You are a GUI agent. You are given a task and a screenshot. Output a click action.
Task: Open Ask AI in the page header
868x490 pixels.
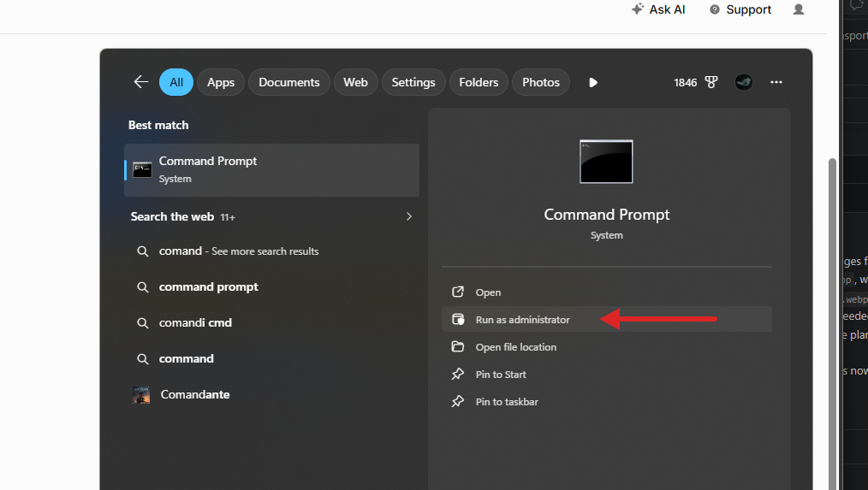pyautogui.click(x=658, y=9)
